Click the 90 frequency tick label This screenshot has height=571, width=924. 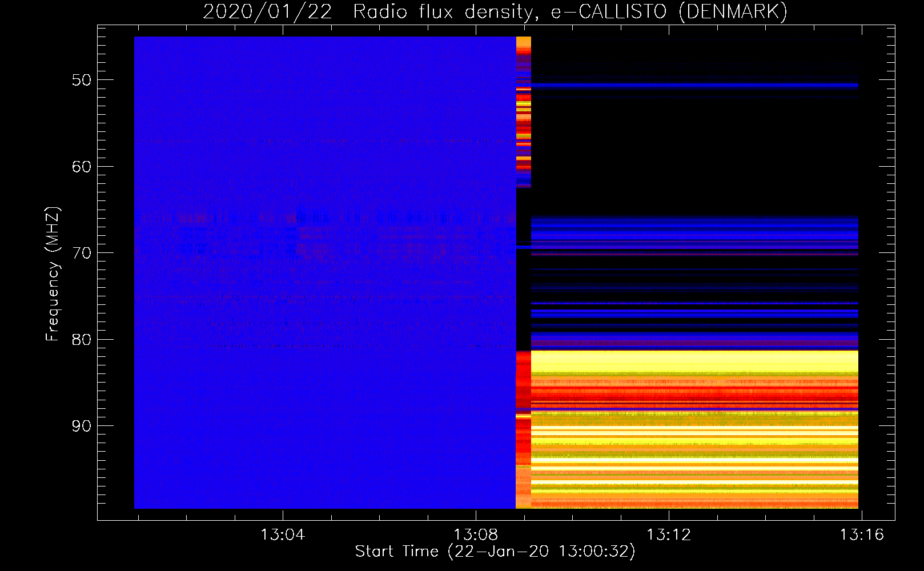[x=82, y=427]
